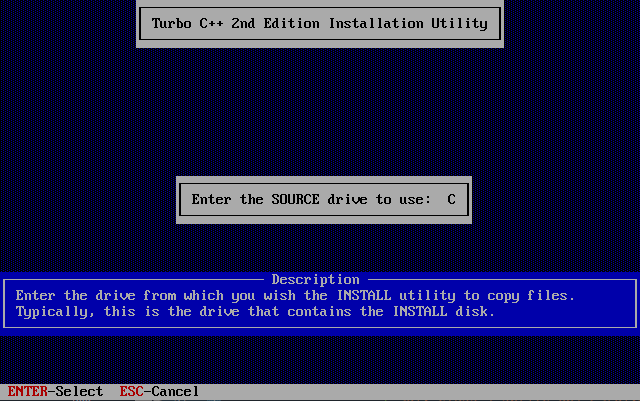The image size is (640, 401).
Task: Click the SOURCE drive letter C field
Action: coord(451,199)
